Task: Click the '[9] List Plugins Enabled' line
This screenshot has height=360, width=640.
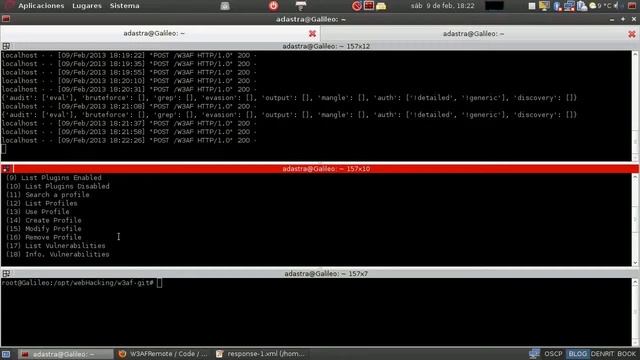Action: tap(53, 178)
